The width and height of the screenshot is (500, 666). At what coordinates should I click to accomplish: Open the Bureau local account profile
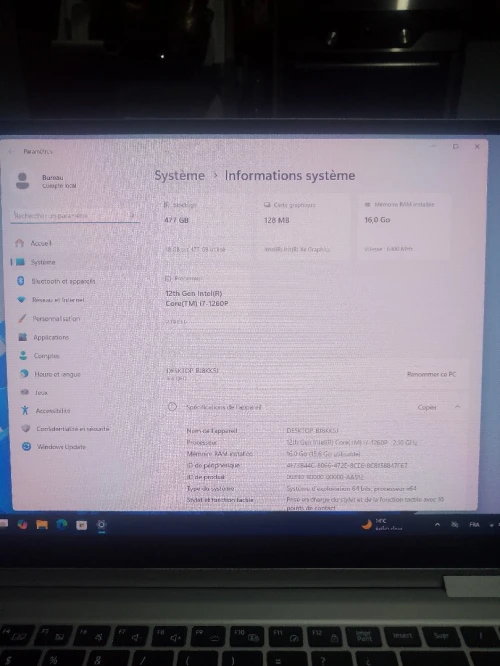tap(45, 181)
